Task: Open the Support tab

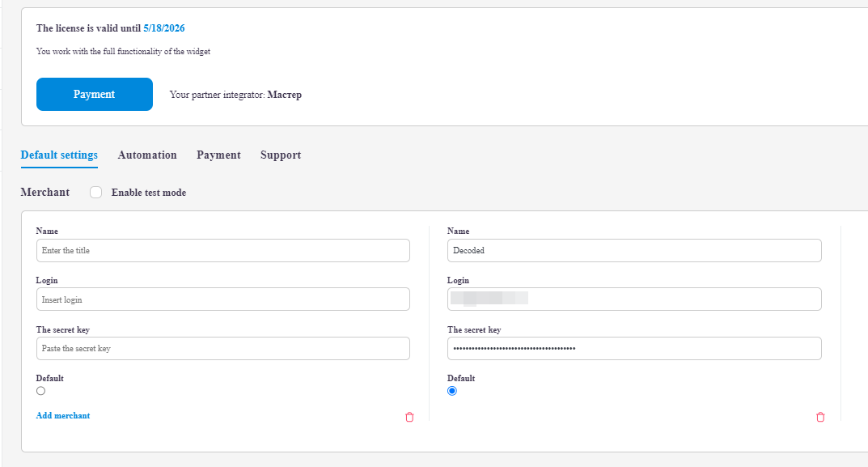Action: click(x=281, y=155)
